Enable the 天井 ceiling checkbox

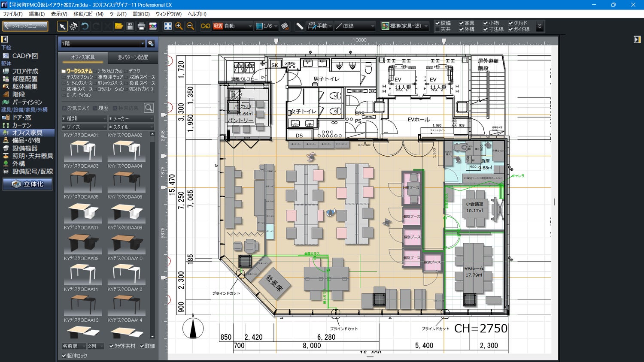point(437,29)
